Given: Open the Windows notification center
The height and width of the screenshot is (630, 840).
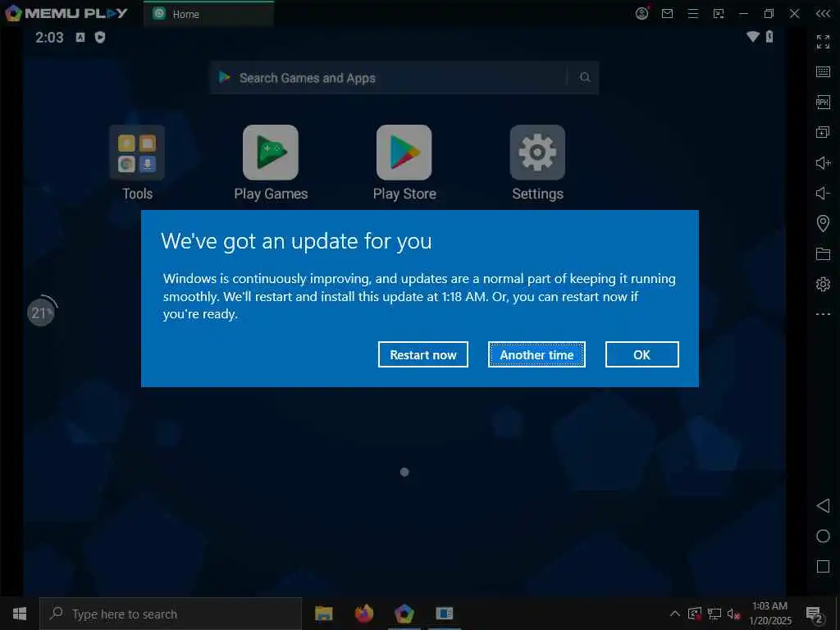Looking at the screenshot, I should coord(815,614).
